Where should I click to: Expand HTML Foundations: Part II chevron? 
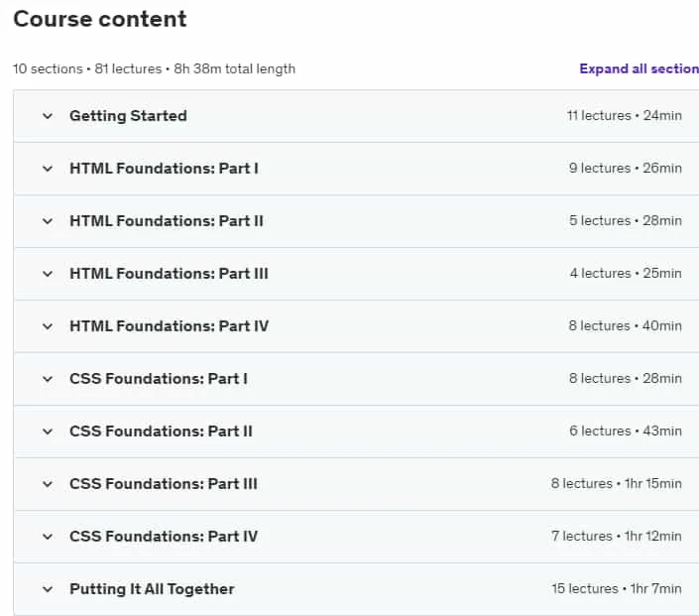(48, 221)
